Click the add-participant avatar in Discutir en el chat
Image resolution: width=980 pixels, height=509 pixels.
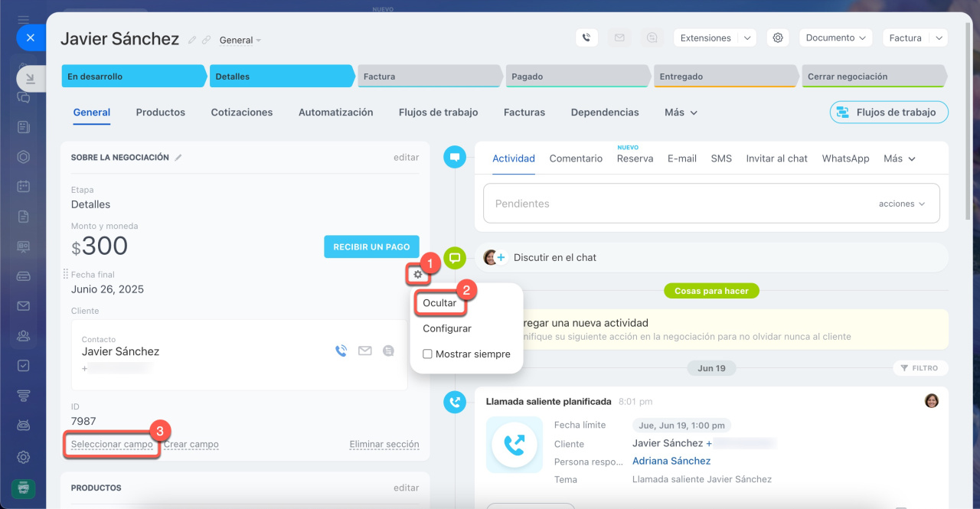click(494, 257)
